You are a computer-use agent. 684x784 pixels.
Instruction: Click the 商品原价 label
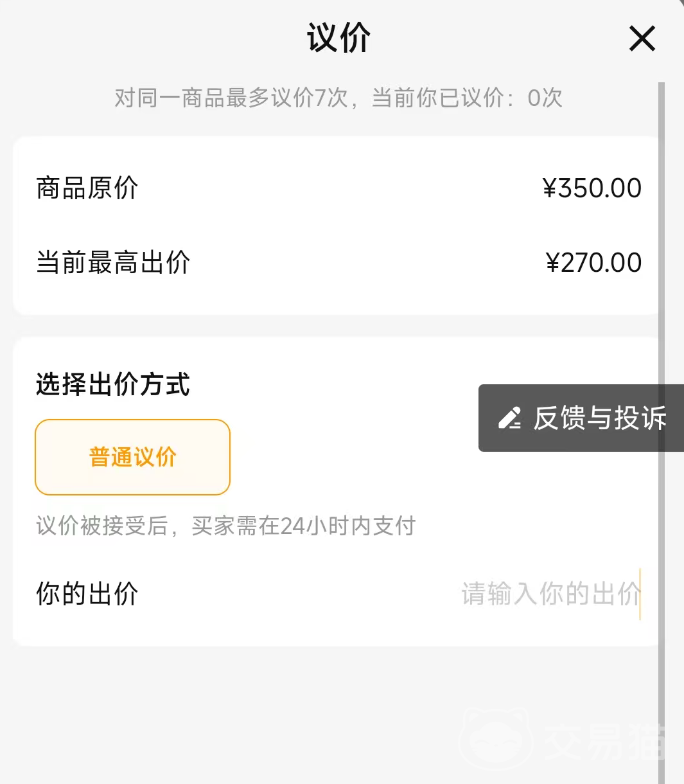(87, 188)
